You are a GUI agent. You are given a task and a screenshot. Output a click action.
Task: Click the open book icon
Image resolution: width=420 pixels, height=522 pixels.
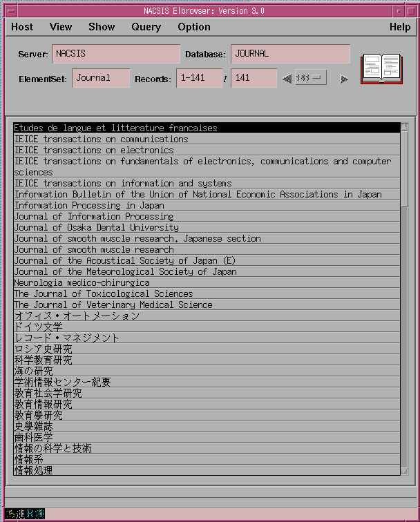[x=381, y=68]
